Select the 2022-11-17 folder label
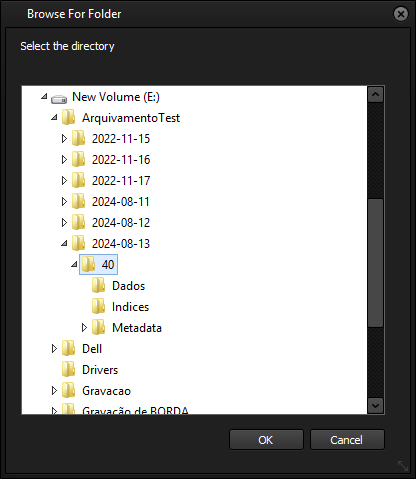This screenshot has height=479, width=416. (121, 181)
